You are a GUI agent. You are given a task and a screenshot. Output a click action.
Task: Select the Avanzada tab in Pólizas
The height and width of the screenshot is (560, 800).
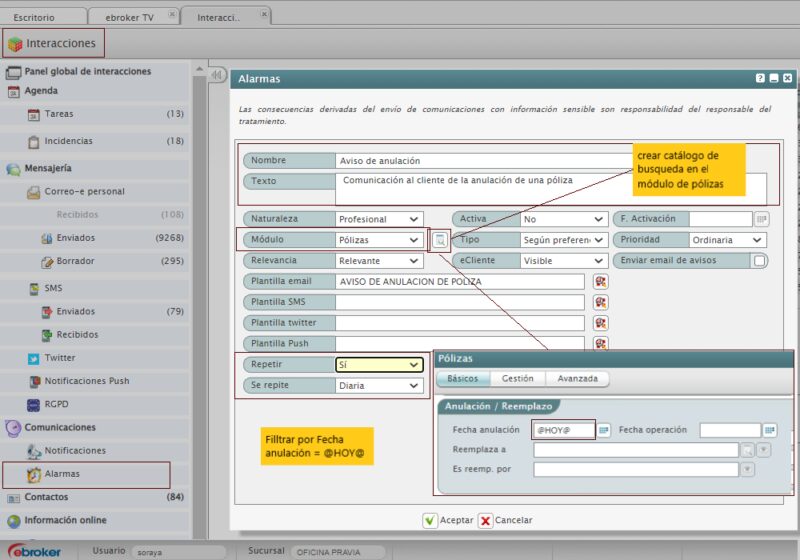(x=577, y=378)
